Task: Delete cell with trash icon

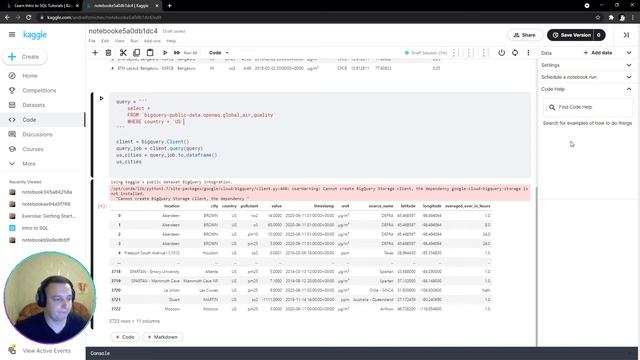Action: pyautogui.click(x=108, y=53)
